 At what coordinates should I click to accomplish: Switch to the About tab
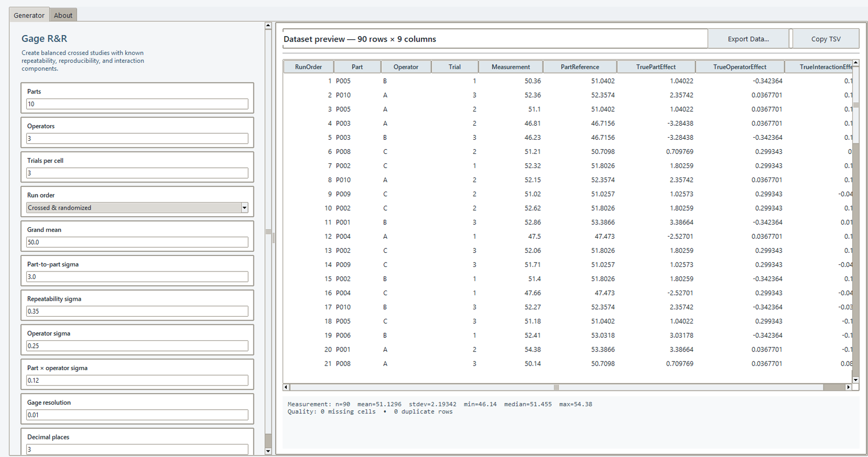[x=63, y=15]
